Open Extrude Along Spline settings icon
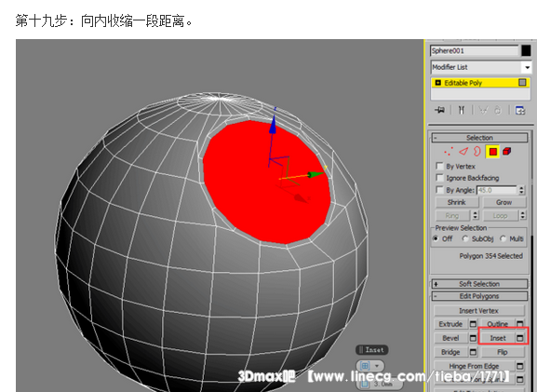 click(x=520, y=379)
